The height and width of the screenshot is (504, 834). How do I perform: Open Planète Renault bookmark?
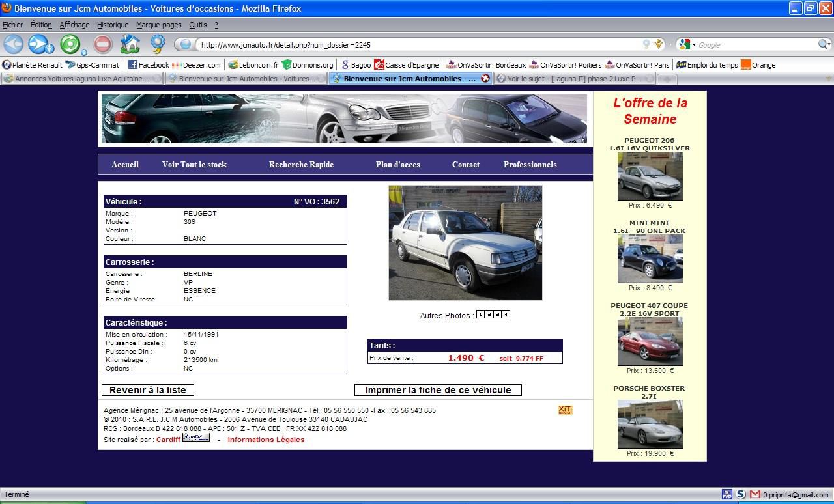click(32, 64)
